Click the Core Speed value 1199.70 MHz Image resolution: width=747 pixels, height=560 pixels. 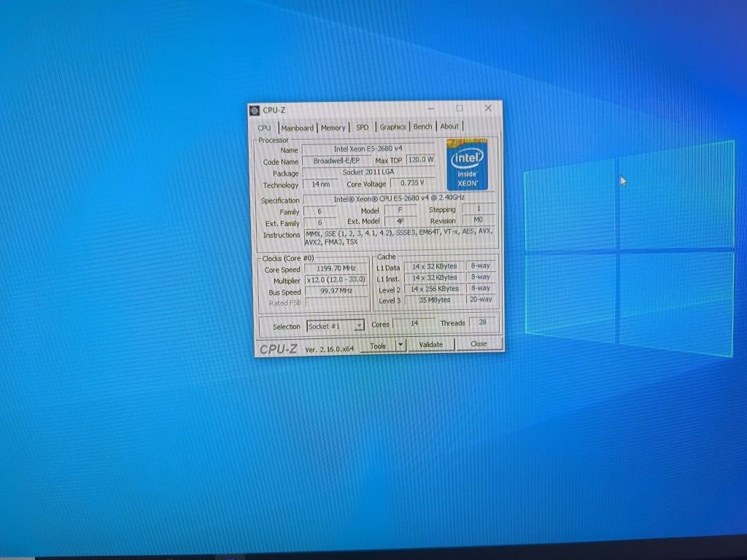(x=336, y=268)
